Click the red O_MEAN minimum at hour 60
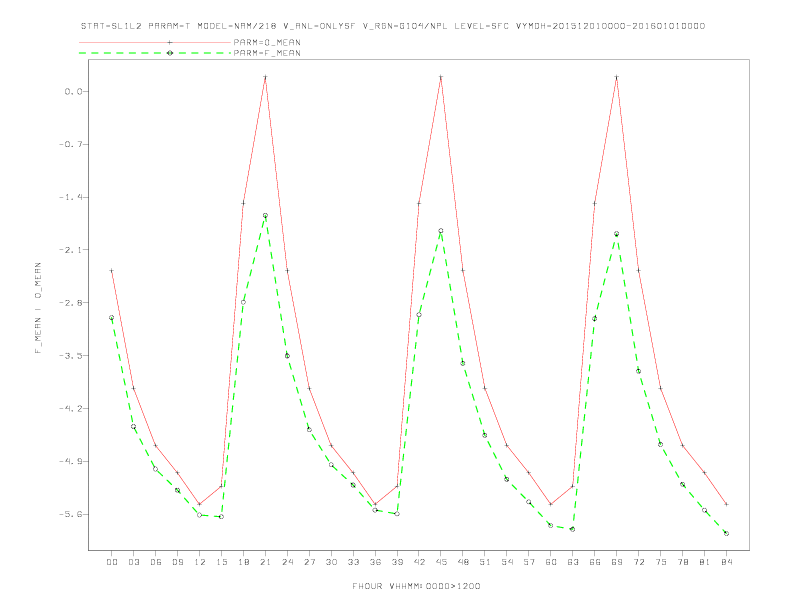Image resolution: width=792 pixels, height=612 pixels. [551, 504]
